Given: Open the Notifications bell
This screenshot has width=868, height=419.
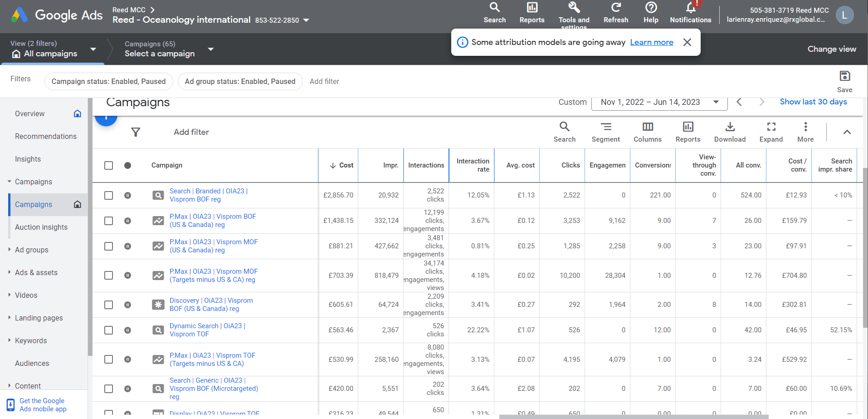Looking at the screenshot, I should (x=691, y=8).
